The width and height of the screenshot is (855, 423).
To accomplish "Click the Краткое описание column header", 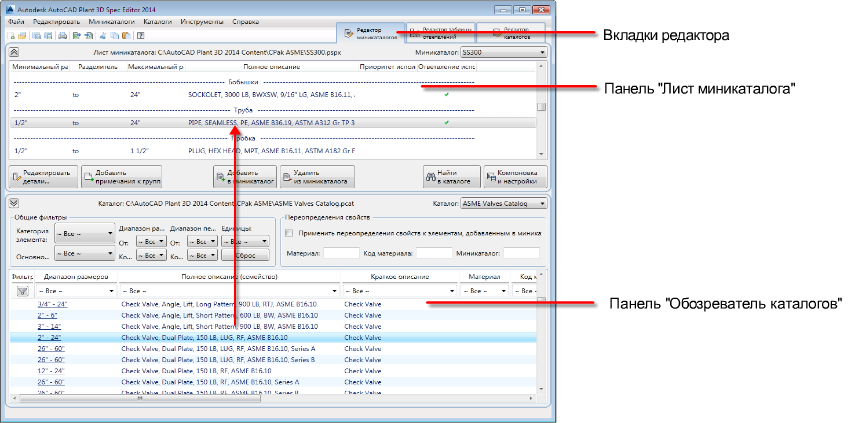I will pyautogui.click(x=400, y=277).
